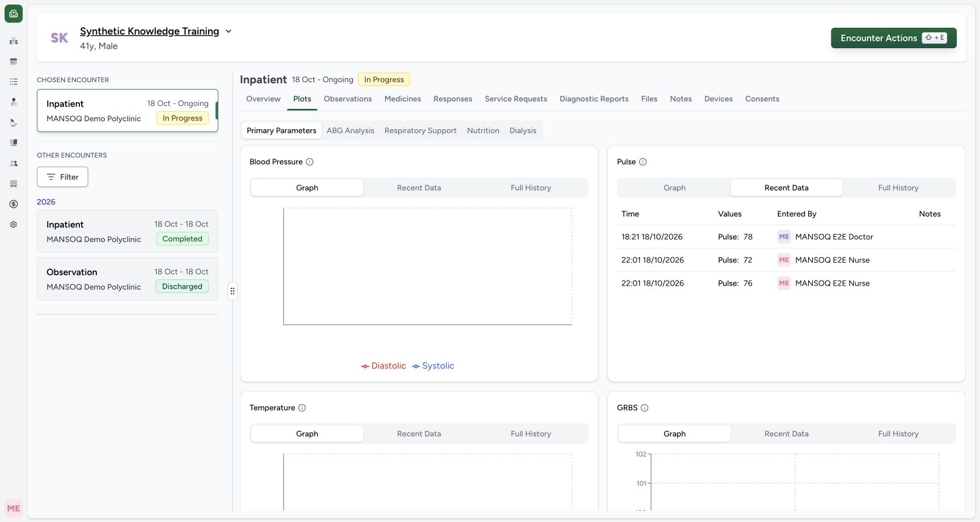The height and width of the screenshot is (522, 980).
Task: Expand the patient name dropdown chevron
Action: pyautogui.click(x=229, y=31)
